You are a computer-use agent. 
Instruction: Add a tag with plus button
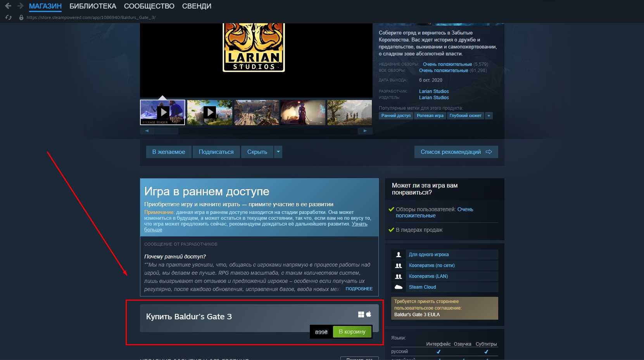coord(489,115)
